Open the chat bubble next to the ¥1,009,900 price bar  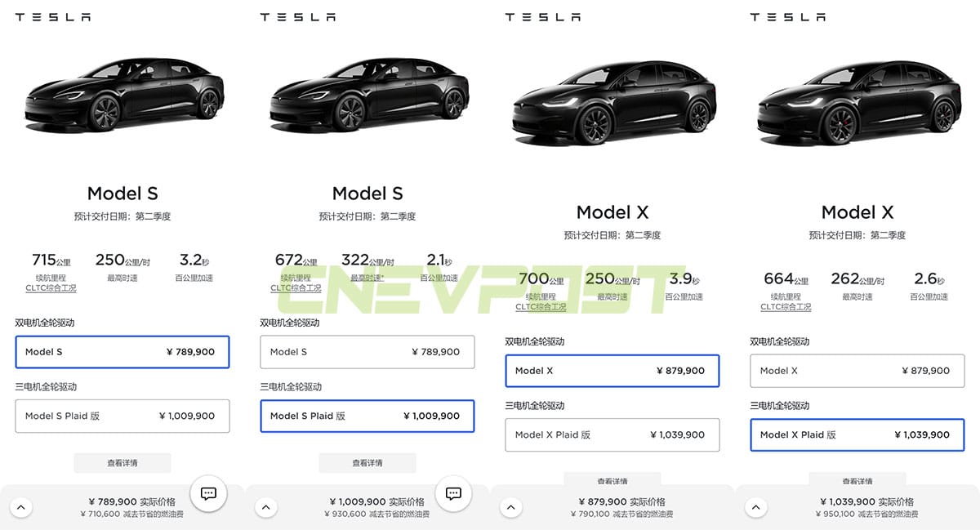pyautogui.click(x=453, y=493)
